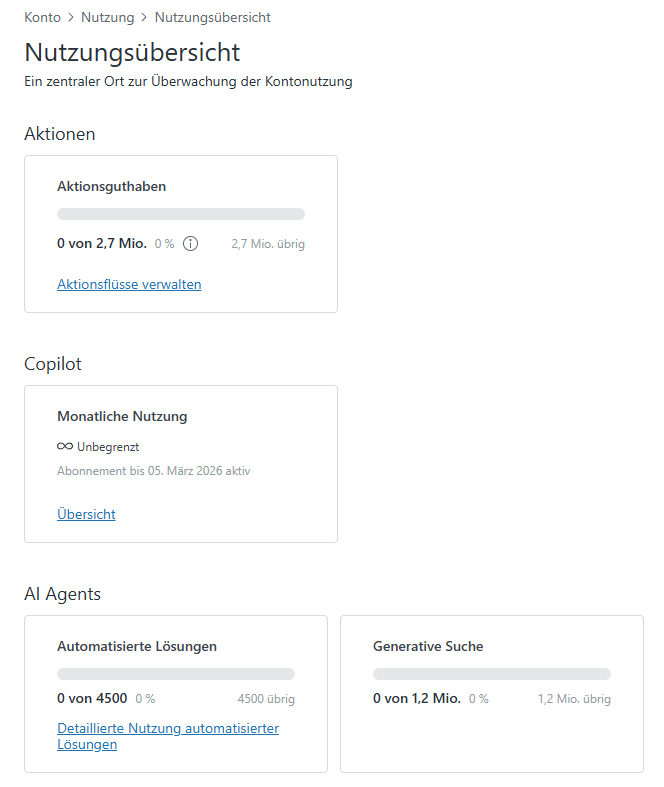Go to Konto in the breadcrumb
664x787 pixels.
[42, 17]
